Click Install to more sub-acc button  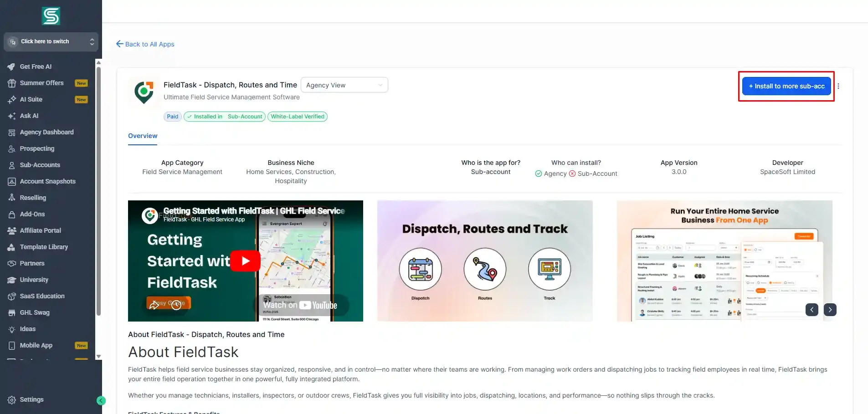[786, 86]
